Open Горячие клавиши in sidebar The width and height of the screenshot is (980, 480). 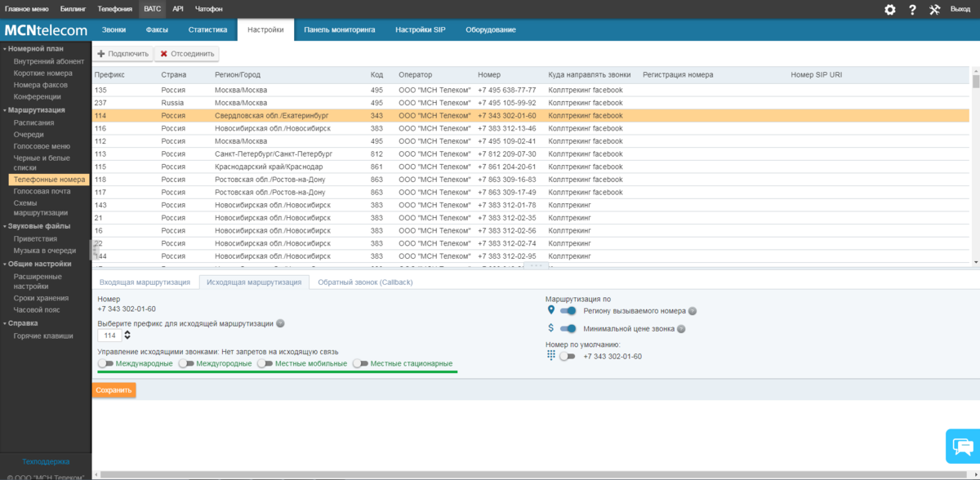click(x=42, y=335)
